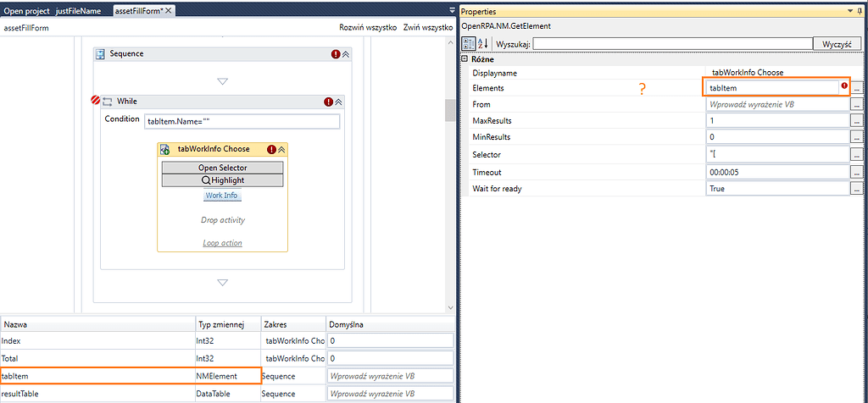
Task: Close the assetFillForm tab
Action: pos(169,10)
